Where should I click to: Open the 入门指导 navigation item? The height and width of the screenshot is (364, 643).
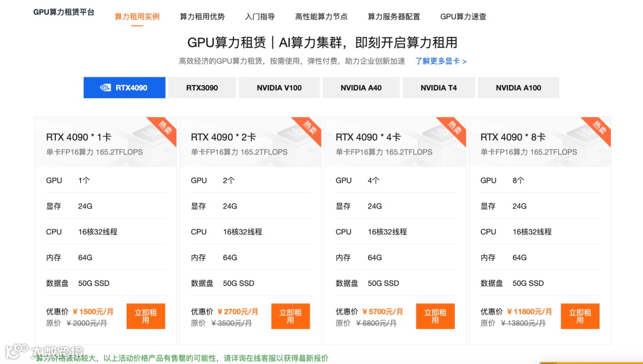coord(260,17)
